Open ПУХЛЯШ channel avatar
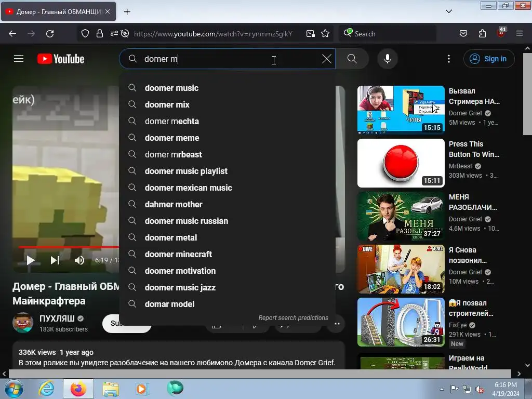This screenshot has width=532, height=399. point(23,323)
